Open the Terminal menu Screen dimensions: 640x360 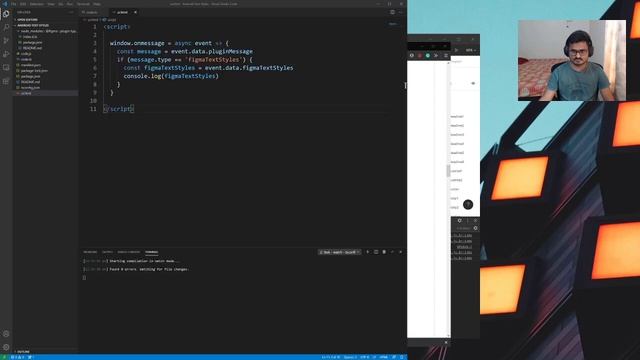83,4
